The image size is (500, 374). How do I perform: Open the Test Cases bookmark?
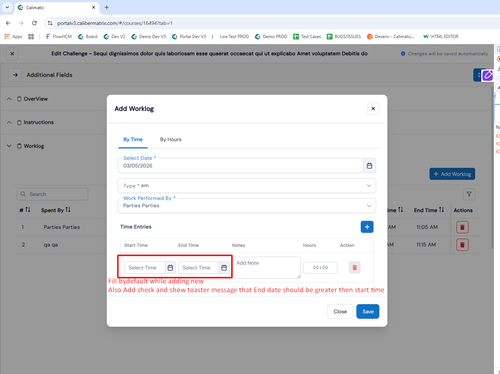[307, 37]
